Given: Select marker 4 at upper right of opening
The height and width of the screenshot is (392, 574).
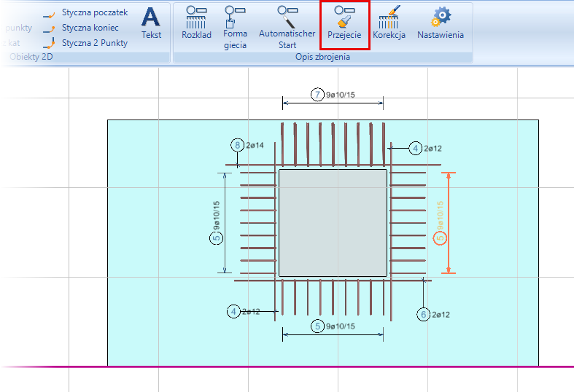Looking at the screenshot, I should (x=415, y=148).
